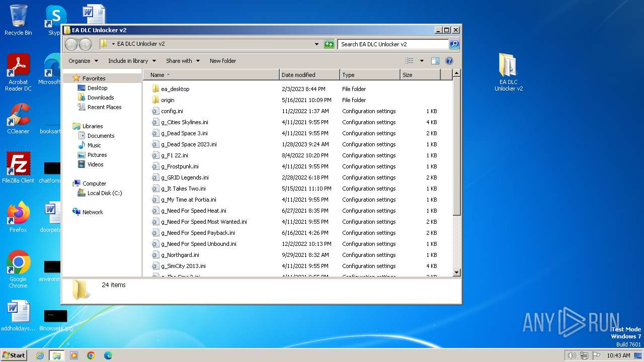Launch Google Chrome desktop shortcut
This screenshot has width=644, height=362.
coord(18,269)
